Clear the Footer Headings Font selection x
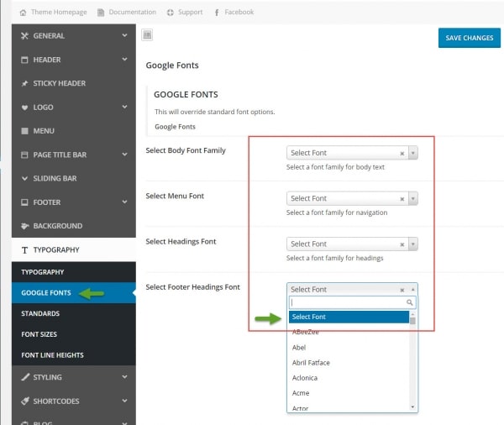This screenshot has width=504, height=425. tap(402, 291)
